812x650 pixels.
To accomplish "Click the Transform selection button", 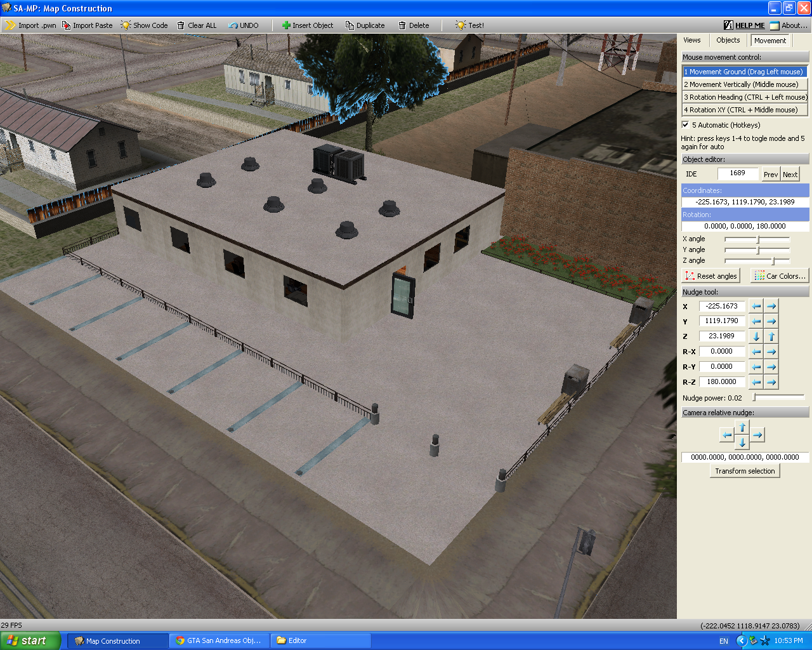I will (x=745, y=471).
